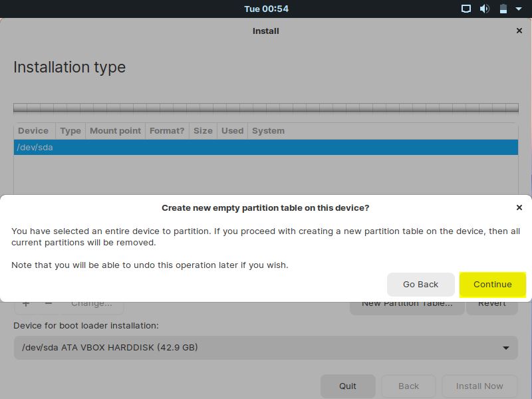Close the Install window
This screenshot has width=532, height=399.
[x=519, y=31]
